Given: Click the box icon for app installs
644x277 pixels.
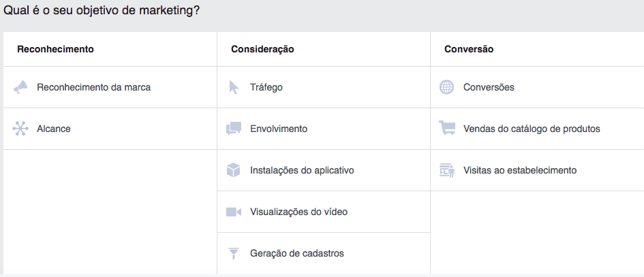Looking at the screenshot, I should 233,170.
